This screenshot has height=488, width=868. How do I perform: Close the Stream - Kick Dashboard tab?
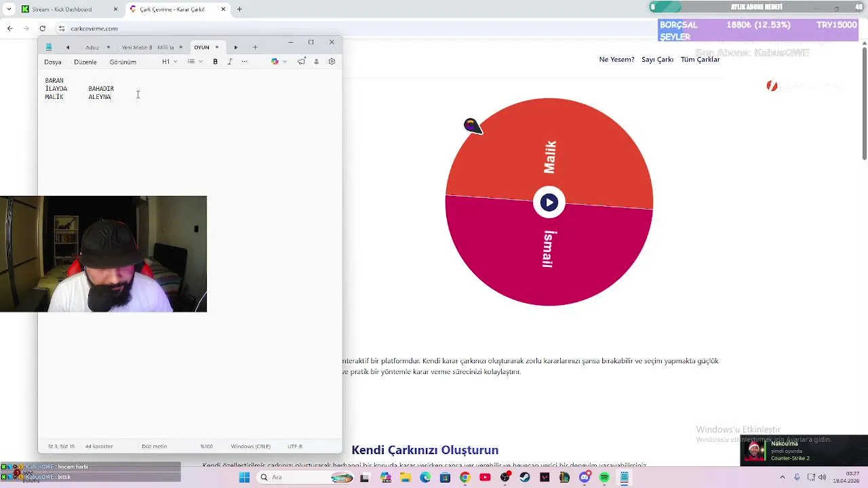(115, 9)
